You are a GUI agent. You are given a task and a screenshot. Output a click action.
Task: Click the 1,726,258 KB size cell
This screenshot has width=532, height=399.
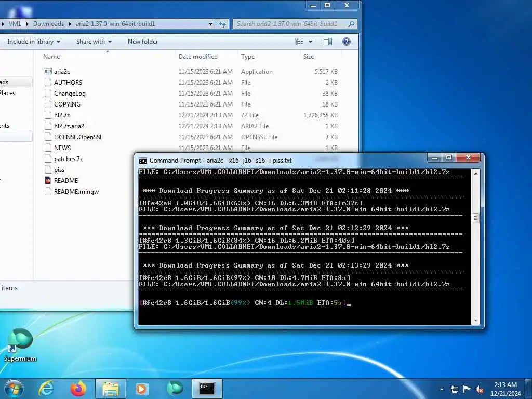coord(320,115)
